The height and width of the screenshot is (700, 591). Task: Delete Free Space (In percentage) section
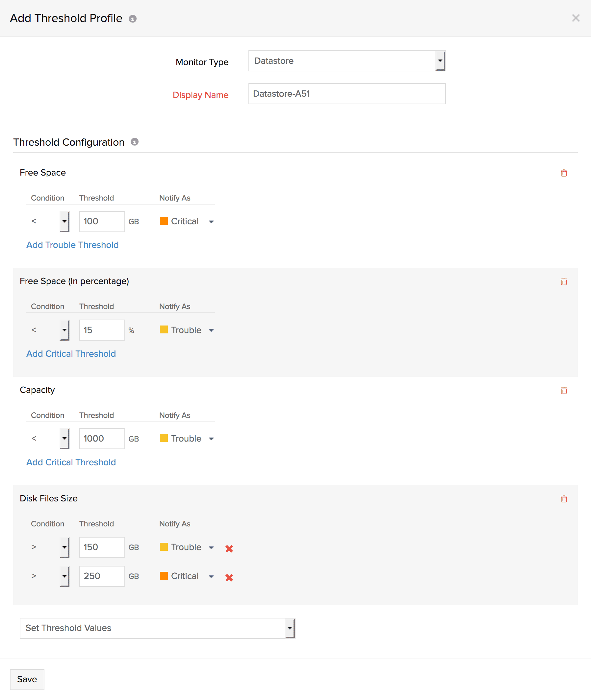click(x=564, y=281)
